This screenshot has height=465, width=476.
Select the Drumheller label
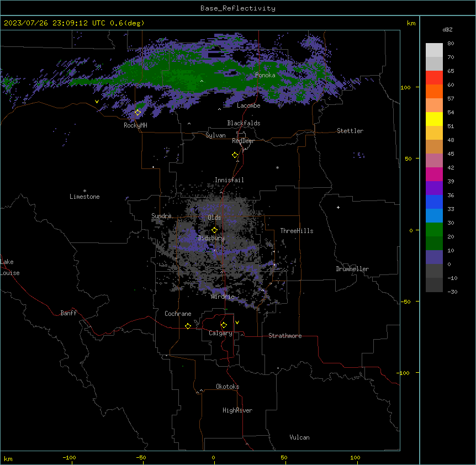[x=352, y=269]
